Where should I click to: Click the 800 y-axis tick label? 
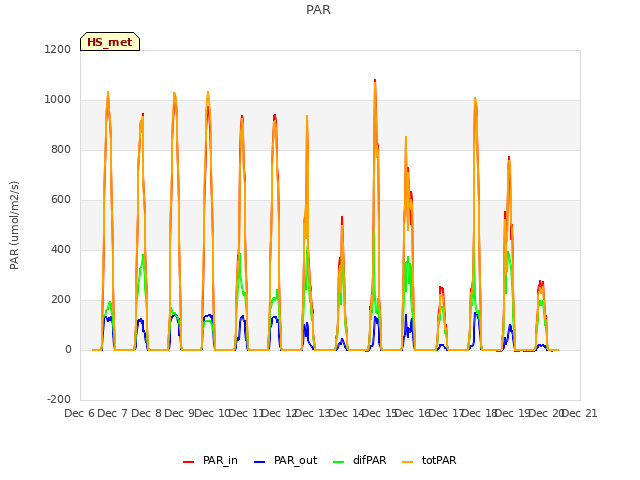pyautogui.click(x=61, y=149)
